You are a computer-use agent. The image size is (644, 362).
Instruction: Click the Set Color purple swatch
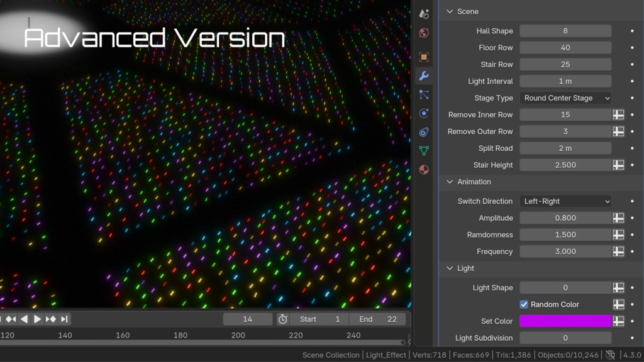[x=565, y=321]
